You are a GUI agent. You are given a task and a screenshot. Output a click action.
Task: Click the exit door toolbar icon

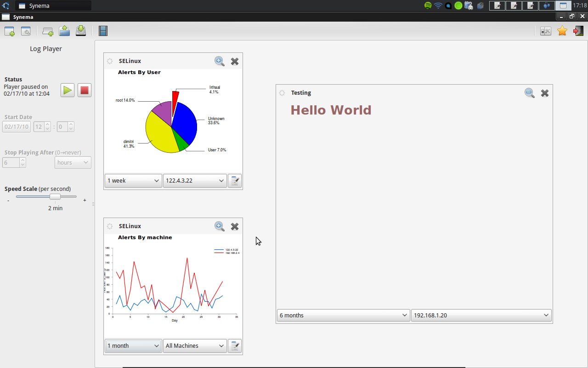(578, 31)
